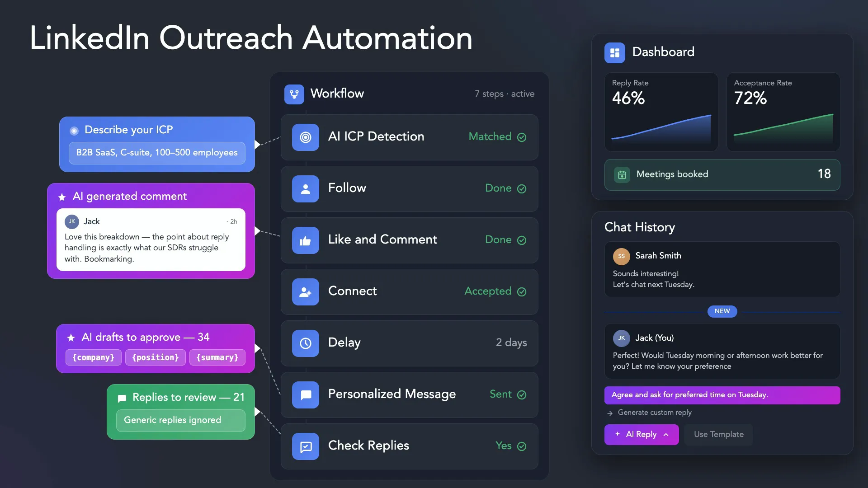This screenshot has width=868, height=488.
Task: Click the {position} variable tag
Action: [x=156, y=357]
